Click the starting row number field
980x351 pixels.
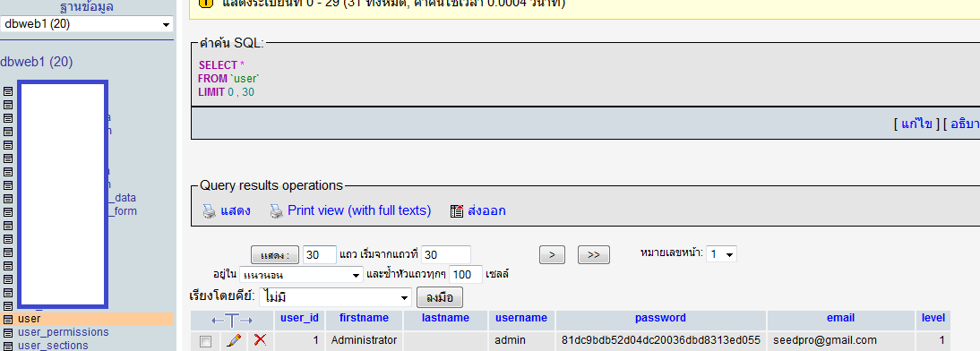(445, 255)
